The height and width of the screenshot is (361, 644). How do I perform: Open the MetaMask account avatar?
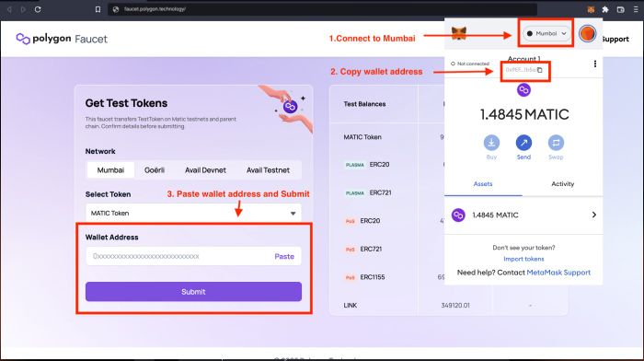pyautogui.click(x=587, y=33)
